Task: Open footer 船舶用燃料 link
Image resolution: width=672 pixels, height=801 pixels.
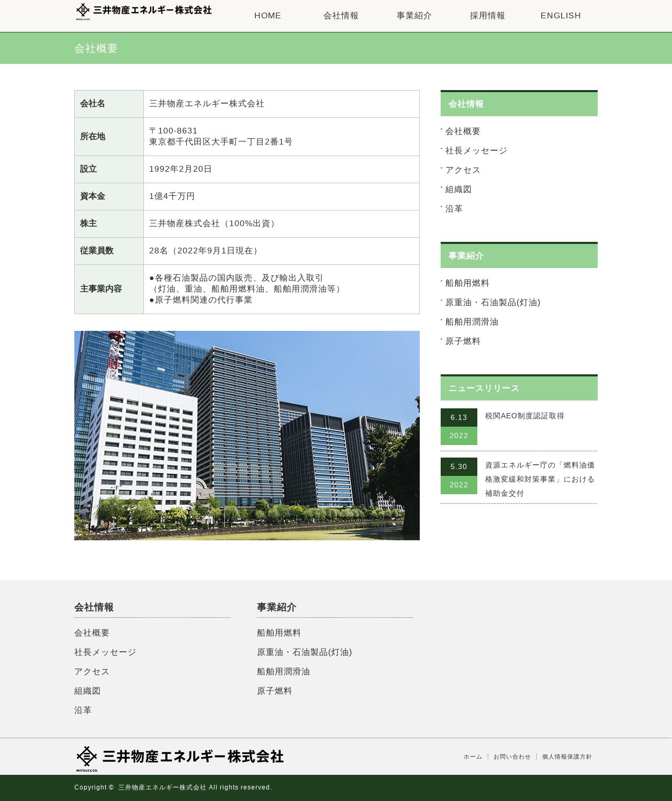Action: coord(278,633)
